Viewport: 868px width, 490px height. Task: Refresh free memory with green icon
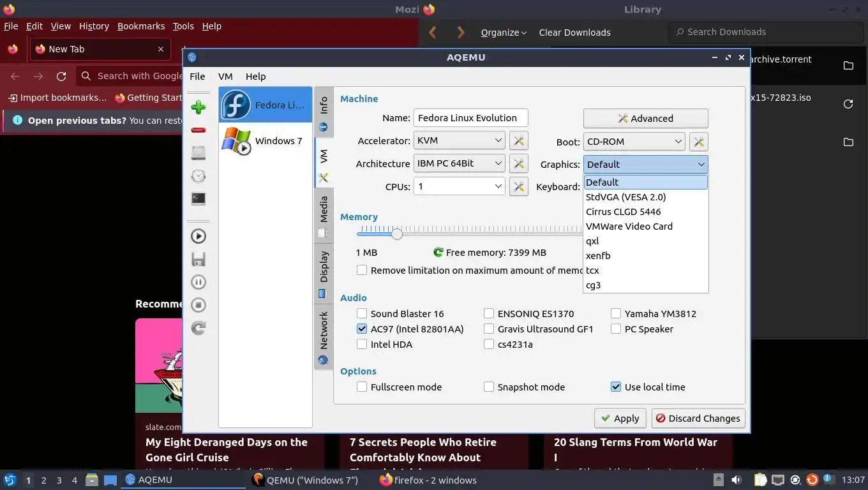point(438,253)
